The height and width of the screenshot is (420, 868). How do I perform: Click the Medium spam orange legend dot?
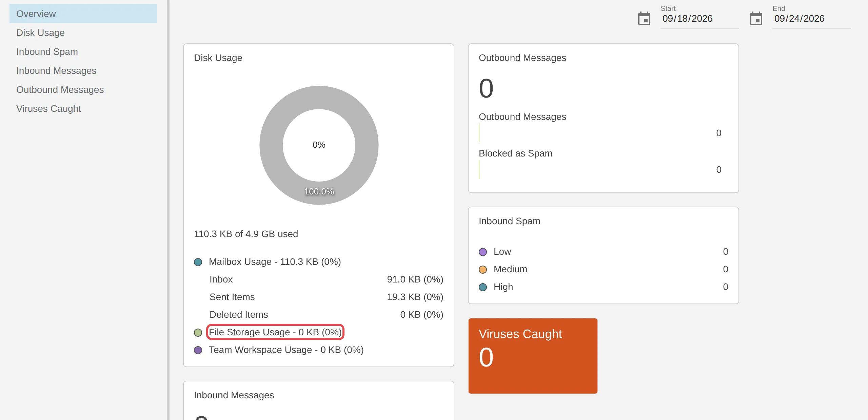click(x=483, y=270)
